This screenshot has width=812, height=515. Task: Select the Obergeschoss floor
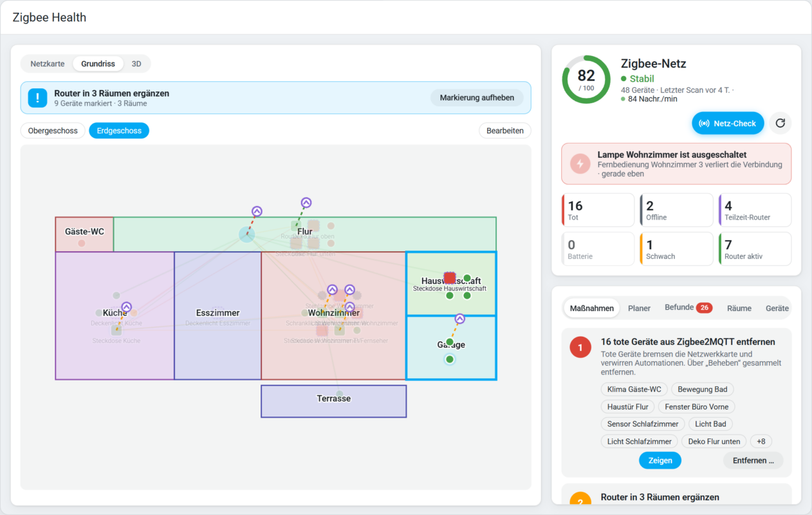(53, 131)
